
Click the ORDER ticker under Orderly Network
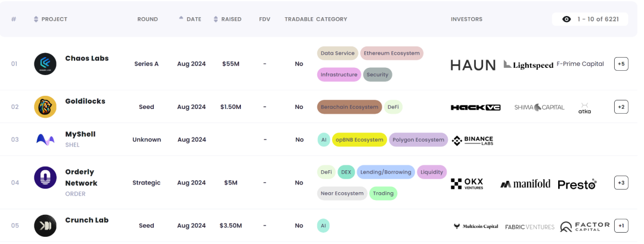[76, 193]
